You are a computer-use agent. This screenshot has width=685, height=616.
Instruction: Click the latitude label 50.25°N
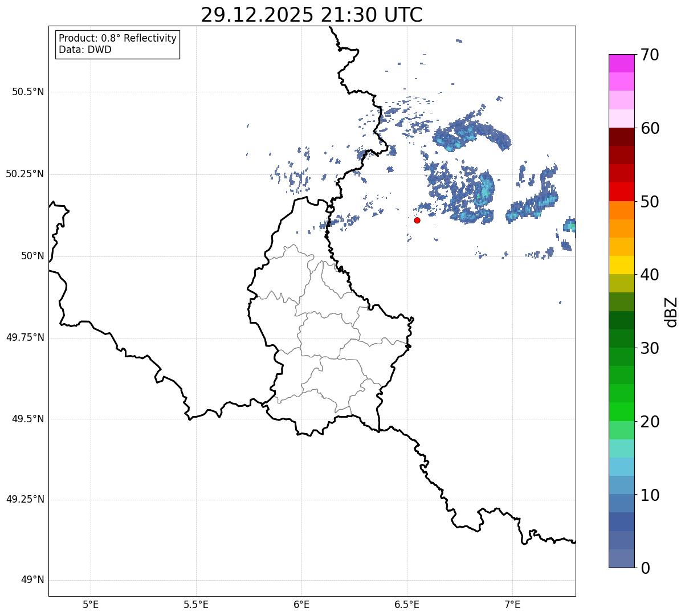coord(25,174)
